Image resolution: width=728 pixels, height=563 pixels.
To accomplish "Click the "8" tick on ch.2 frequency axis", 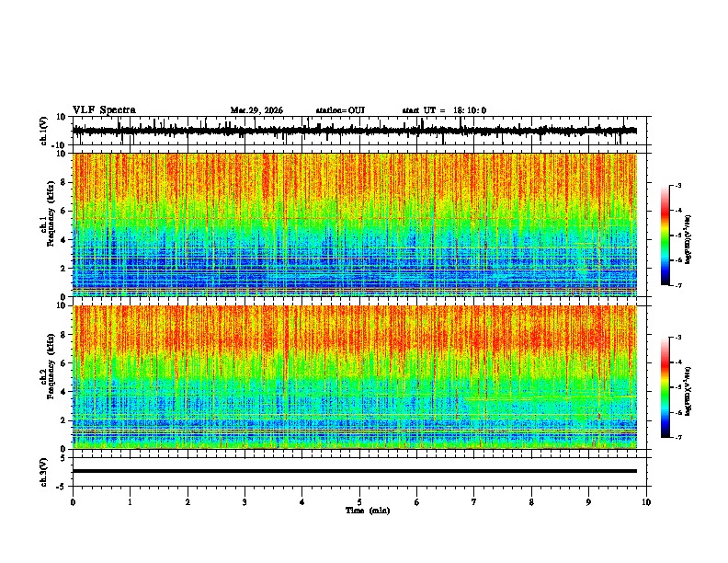I will click(63, 335).
